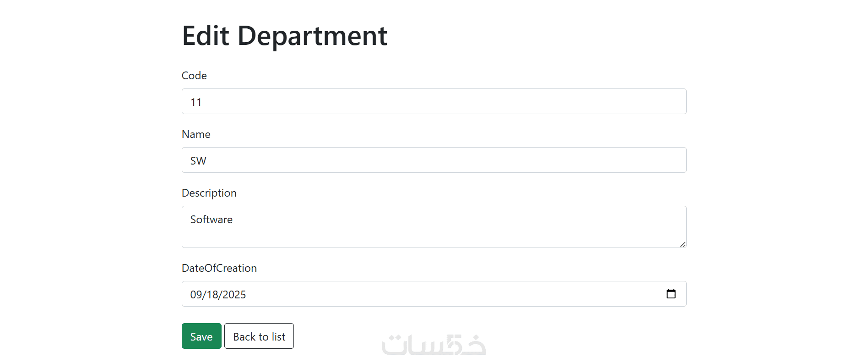
Task: Open the calendar picker icon
Action: [x=671, y=294]
